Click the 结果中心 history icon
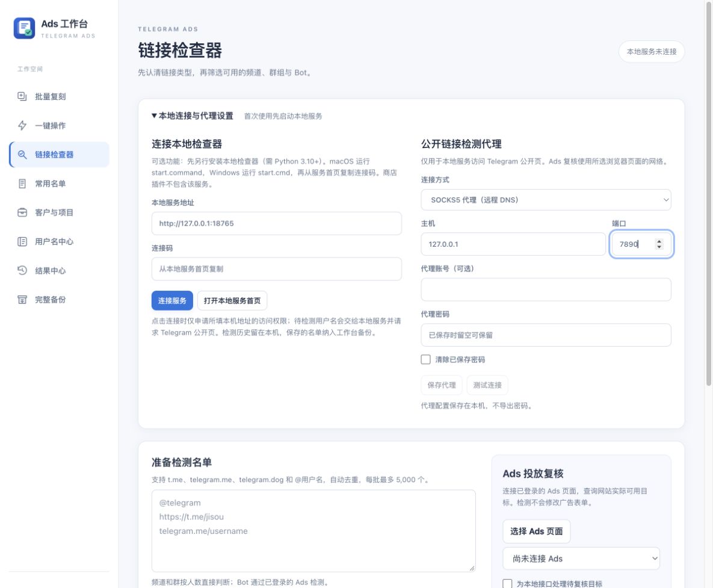 (x=22, y=271)
